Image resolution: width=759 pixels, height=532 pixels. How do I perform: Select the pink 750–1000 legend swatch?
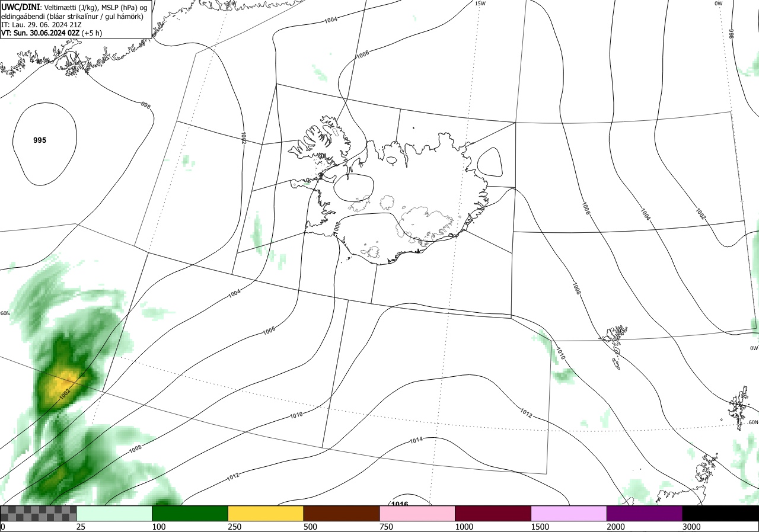pos(417,513)
